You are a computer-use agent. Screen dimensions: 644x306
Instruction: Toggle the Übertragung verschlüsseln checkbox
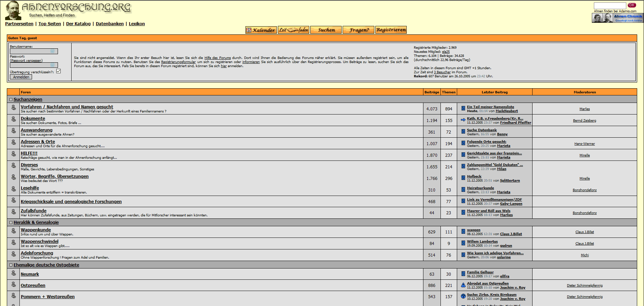(x=59, y=71)
